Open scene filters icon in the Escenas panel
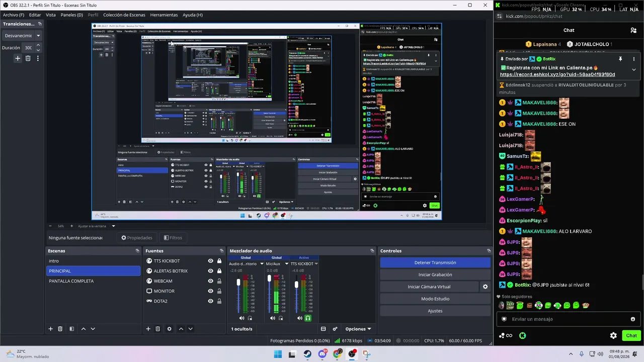 click(71, 329)
